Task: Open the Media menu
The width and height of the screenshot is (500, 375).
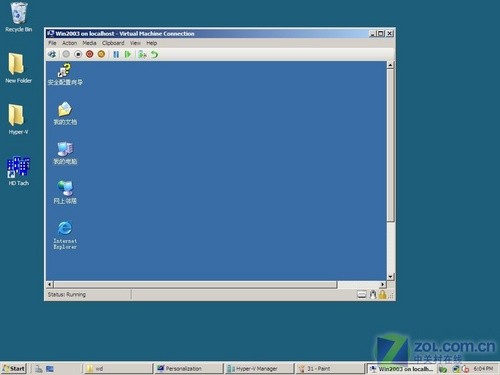Action: pos(89,43)
